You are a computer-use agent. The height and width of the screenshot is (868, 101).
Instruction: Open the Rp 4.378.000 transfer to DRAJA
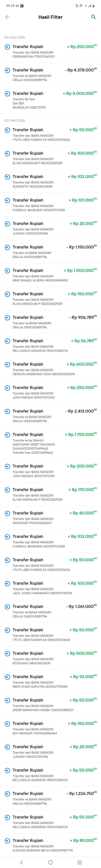click(50, 74)
